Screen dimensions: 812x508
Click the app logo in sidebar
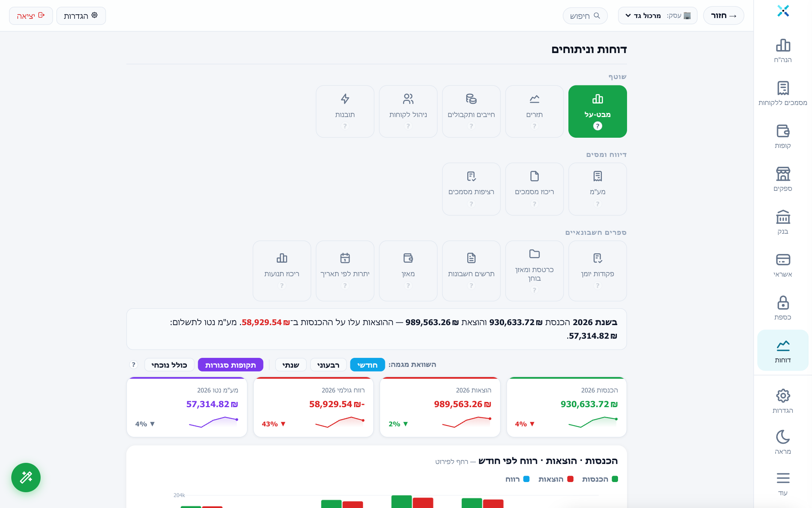[783, 11]
